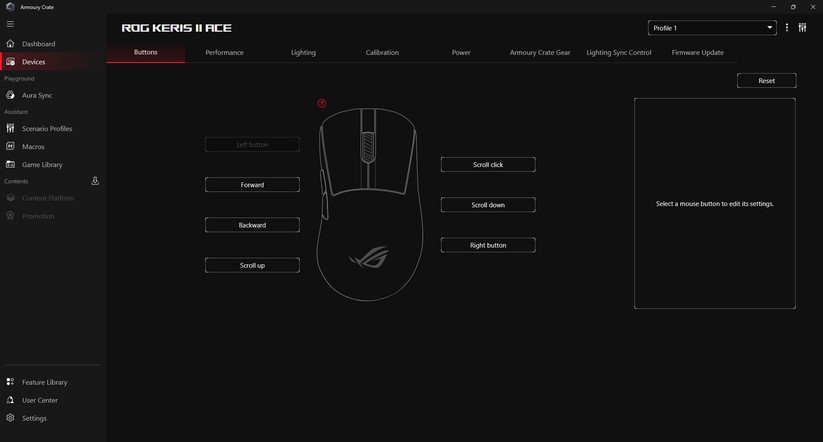Open the three-dot profile options menu

pyautogui.click(x=786, y=27)
